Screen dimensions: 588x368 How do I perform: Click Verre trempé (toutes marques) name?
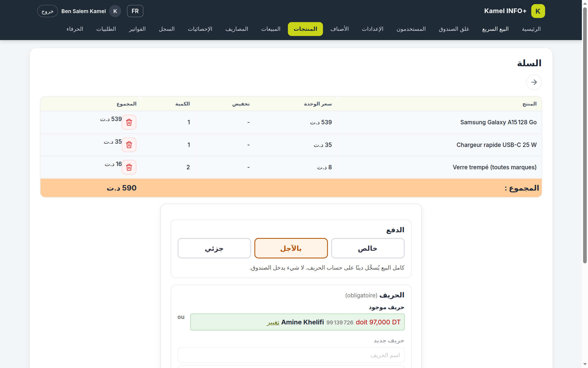click(x=495, y=167)
